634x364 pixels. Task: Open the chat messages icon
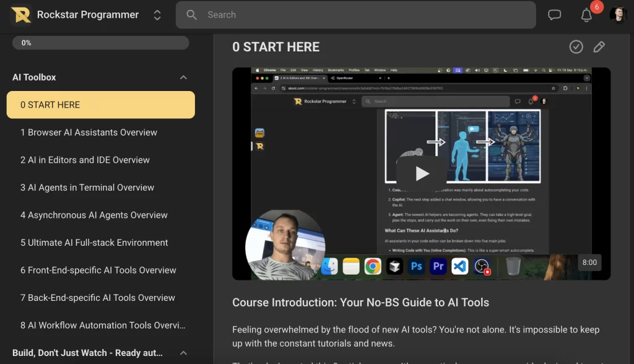pos(554,15)
